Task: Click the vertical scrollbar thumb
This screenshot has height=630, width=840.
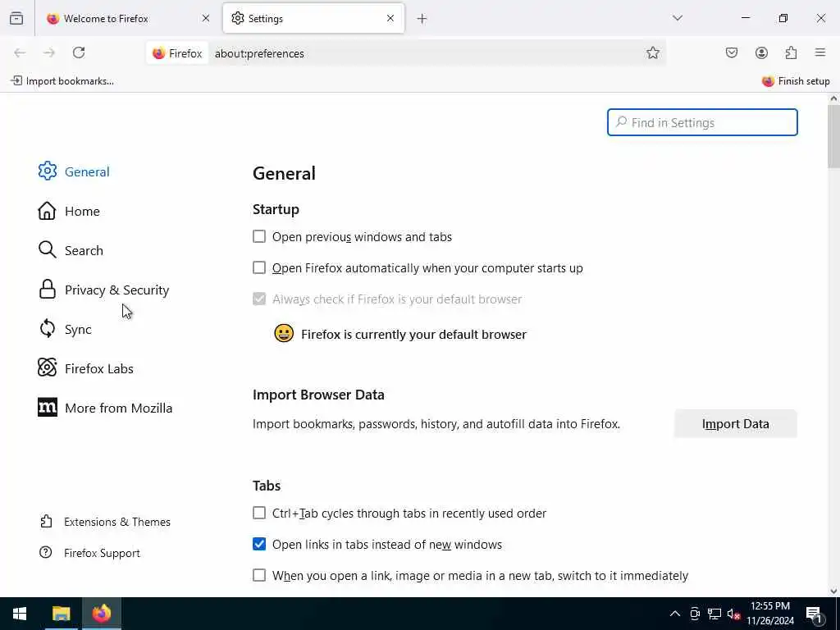Action: pyautogui.click(x=833, y=137)
